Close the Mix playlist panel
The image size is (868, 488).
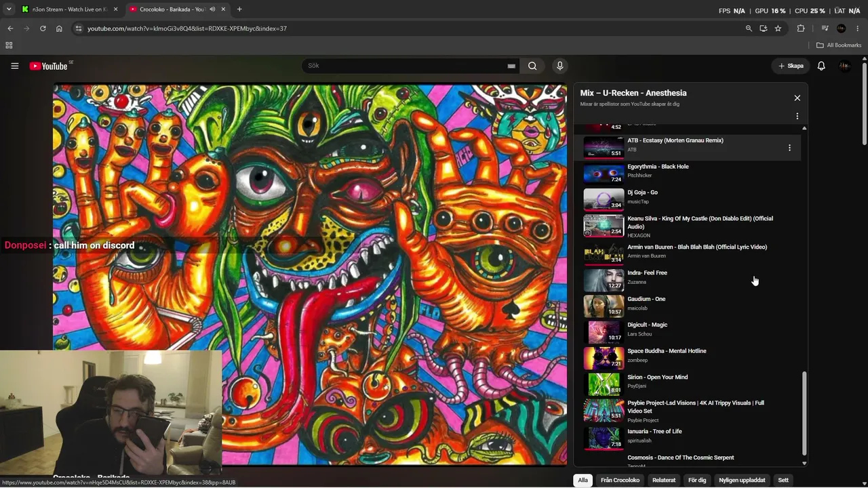[x=797, y=98]
